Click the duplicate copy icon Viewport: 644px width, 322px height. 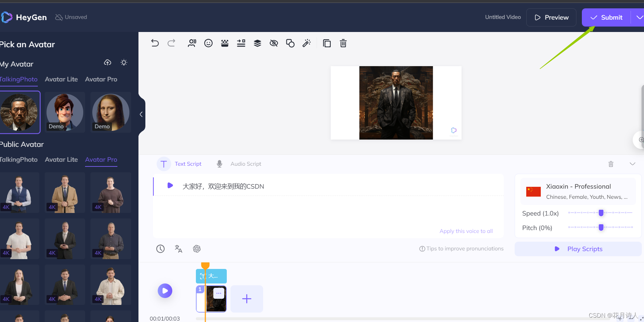(x=327, y=43)
